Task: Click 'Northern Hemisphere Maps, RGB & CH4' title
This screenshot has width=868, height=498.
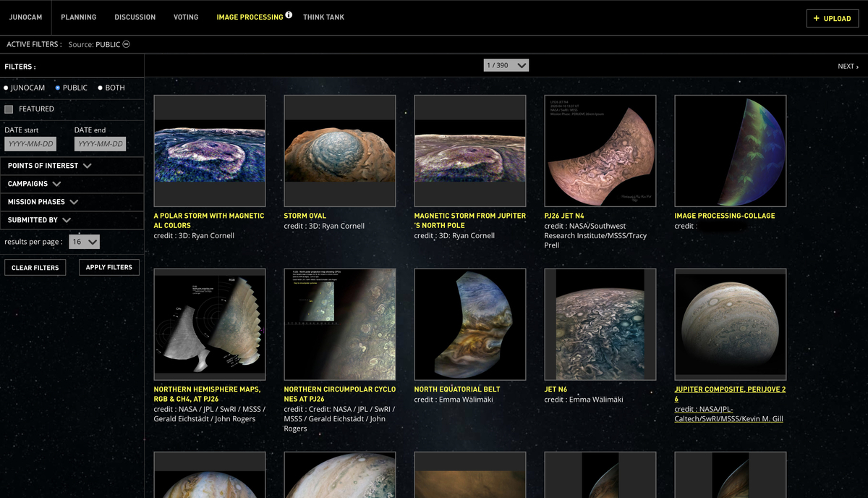Action: 208,394
